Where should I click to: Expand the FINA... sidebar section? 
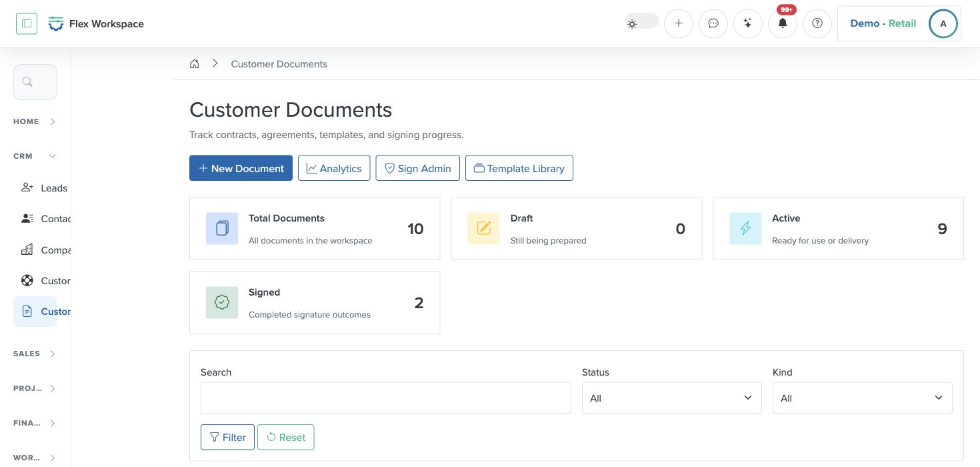click(35, 423)
